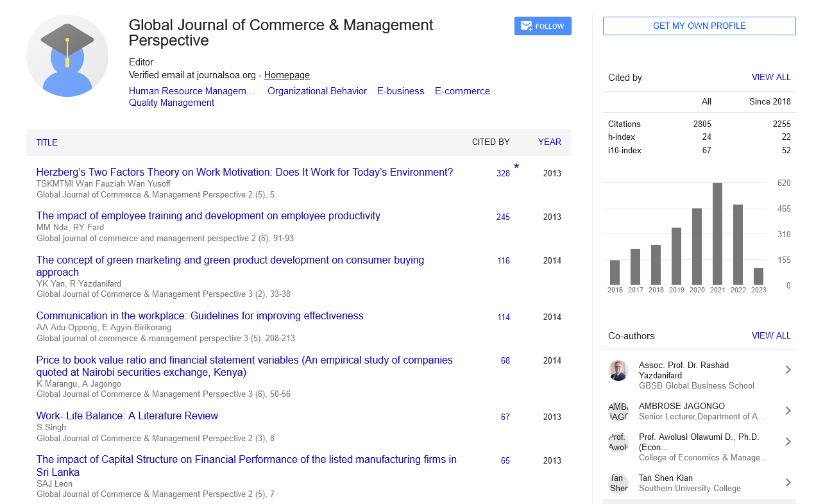Click the Since 2018 column header
The width and height of the screenshot is (832, 504).
(770, 102)
